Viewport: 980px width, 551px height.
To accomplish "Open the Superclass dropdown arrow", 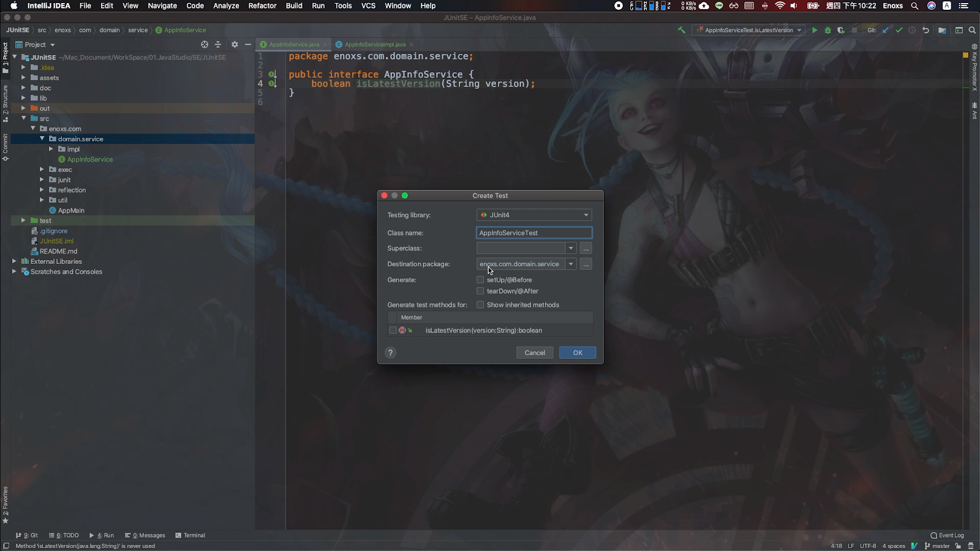I will point(571,249).
